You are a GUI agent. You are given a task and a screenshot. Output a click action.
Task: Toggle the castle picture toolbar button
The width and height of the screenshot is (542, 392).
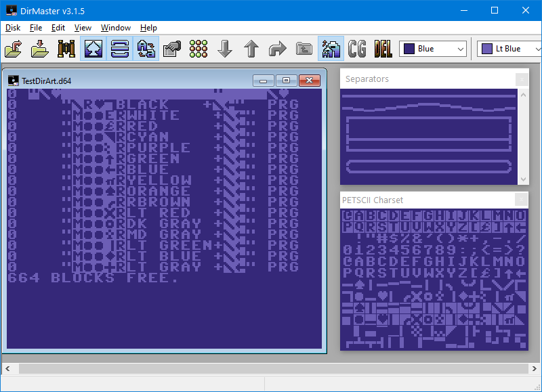(x=331, y=49)
